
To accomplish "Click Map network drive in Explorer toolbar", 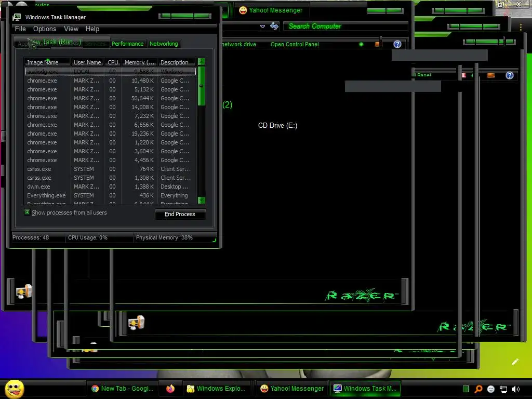I will 239,44.
